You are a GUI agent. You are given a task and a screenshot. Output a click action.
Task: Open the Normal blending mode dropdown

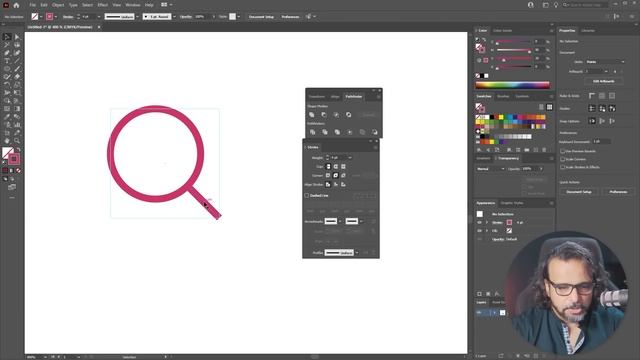pos(490,169)
